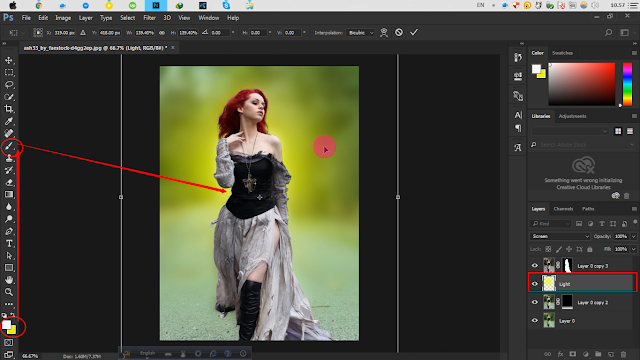The height and width of the screenshot is (360, 640).
Task: Commit the transform with the checkmark
Action: coord(414,32)
